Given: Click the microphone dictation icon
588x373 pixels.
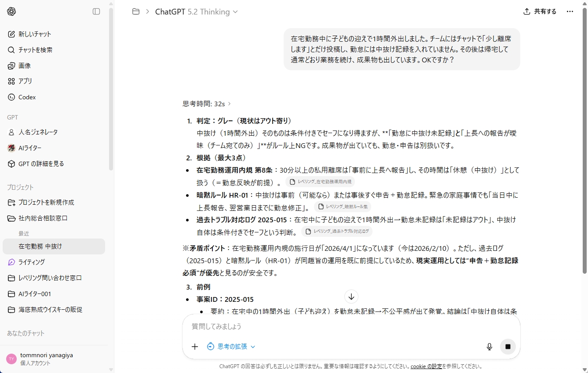Looking at the screenshot, I should [489, 347].
